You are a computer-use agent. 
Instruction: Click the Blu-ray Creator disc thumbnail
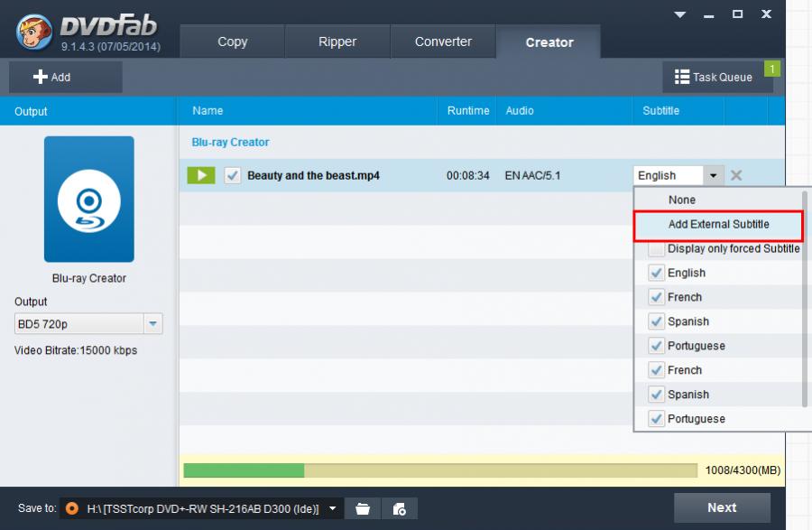89,199
